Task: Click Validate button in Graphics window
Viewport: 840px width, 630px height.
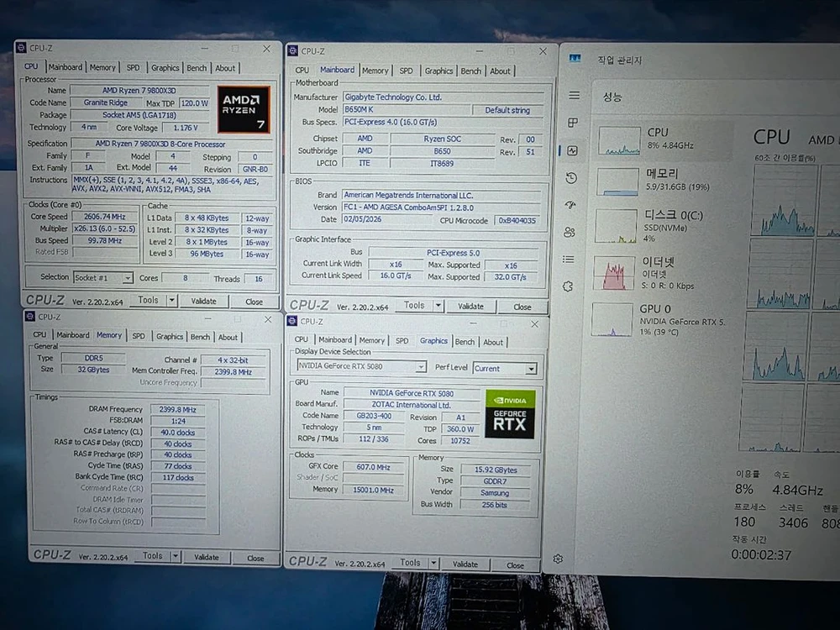Action: (x=465, y=564)
